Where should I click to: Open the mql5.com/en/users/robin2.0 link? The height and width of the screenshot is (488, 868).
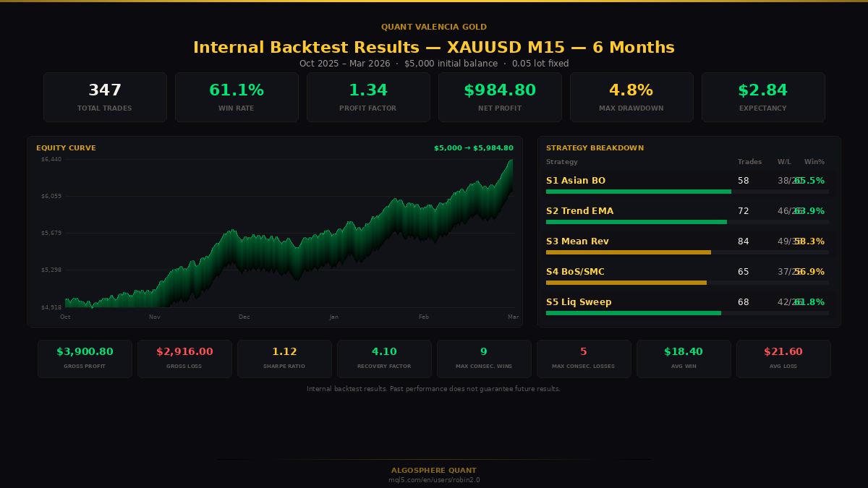click(x=434, y=480)
